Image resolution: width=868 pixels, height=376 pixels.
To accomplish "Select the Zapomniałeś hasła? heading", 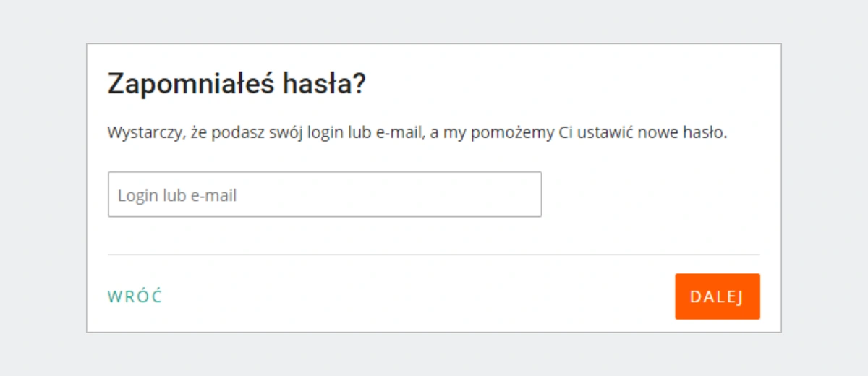I will 237,85.
